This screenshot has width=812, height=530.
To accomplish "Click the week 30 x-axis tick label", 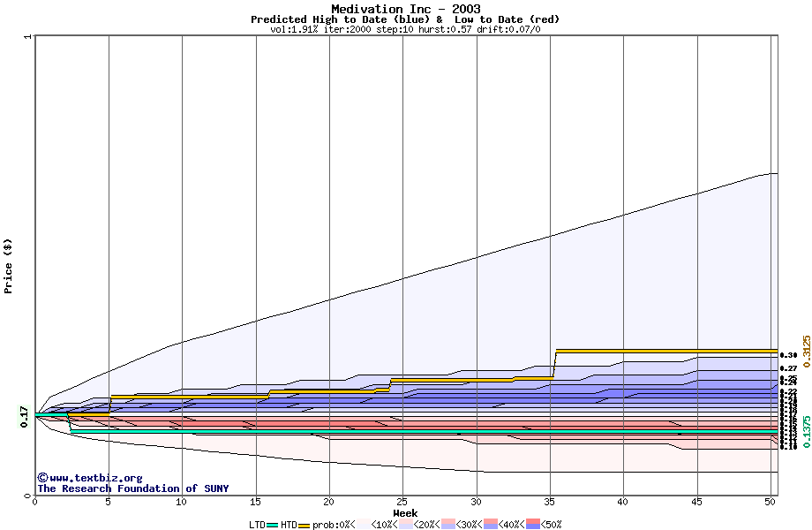I will tap(476, 502).
